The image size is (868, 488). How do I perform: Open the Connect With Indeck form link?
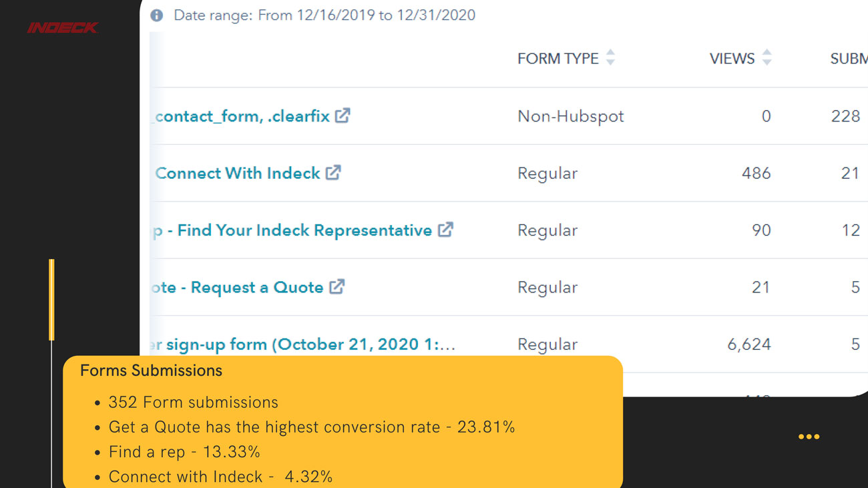238,173
